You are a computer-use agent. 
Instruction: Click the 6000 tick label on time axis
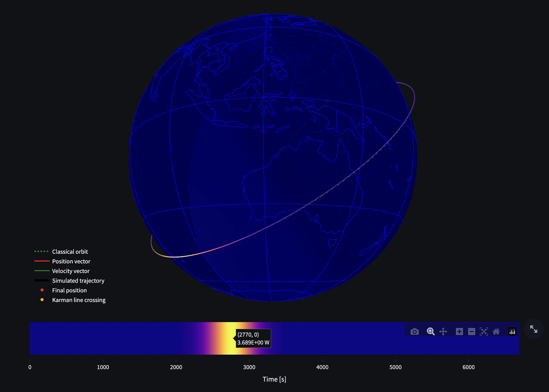point(469,367)
